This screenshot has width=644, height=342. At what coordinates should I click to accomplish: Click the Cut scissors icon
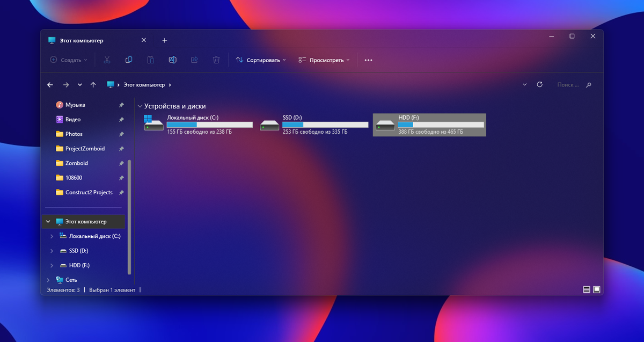click(107, 60)
